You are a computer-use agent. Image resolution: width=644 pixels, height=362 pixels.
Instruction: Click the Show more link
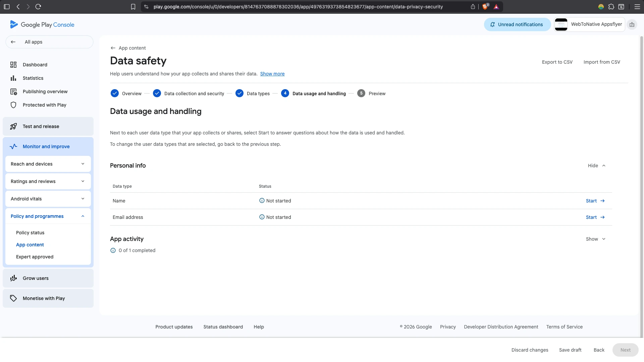tap(272, 74)
